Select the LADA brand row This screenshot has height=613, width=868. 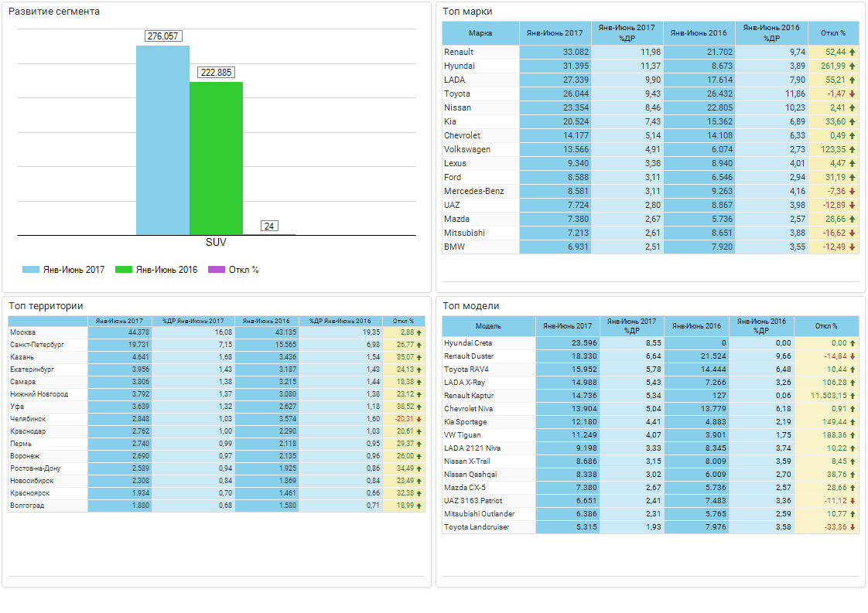651,80
